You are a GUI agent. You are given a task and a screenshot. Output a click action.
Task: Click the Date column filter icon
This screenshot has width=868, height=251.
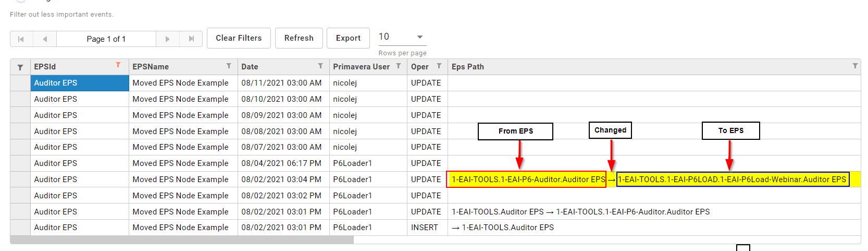[x=320, y=66]
